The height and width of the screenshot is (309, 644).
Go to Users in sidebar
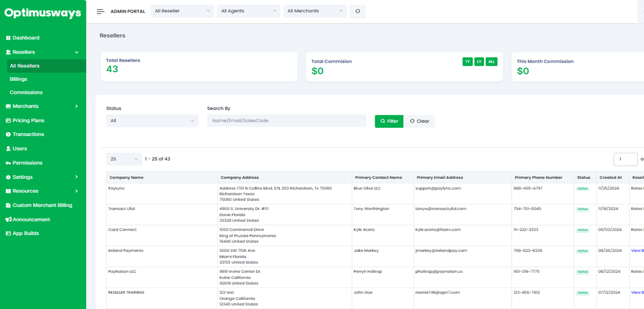click(x=20, y=148)
